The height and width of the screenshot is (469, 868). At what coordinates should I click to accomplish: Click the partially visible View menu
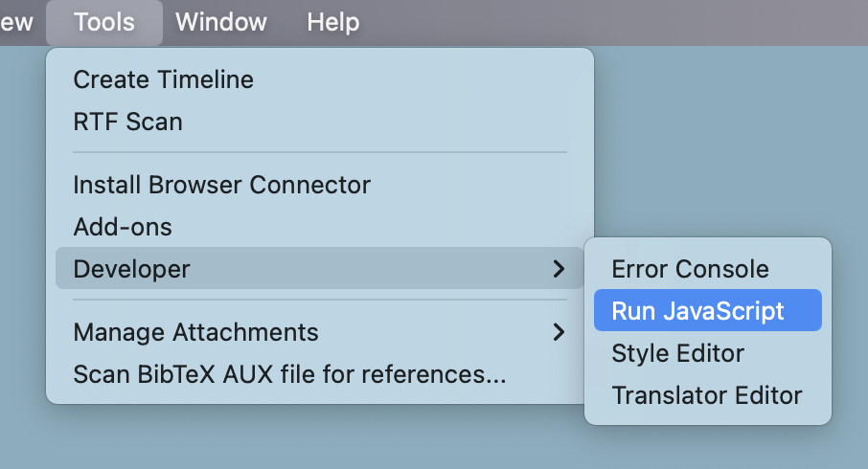(16, 22)
